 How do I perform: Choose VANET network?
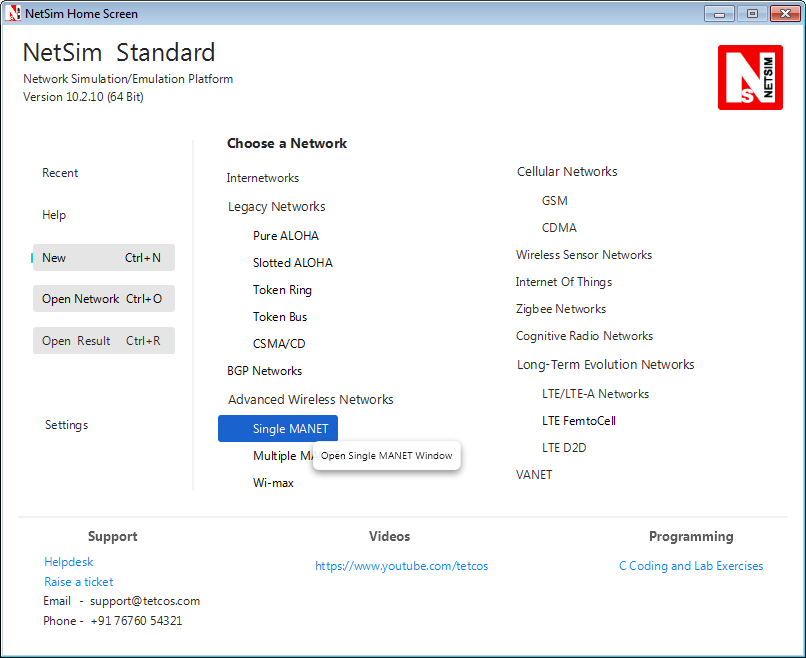click(x=534, y=474)
